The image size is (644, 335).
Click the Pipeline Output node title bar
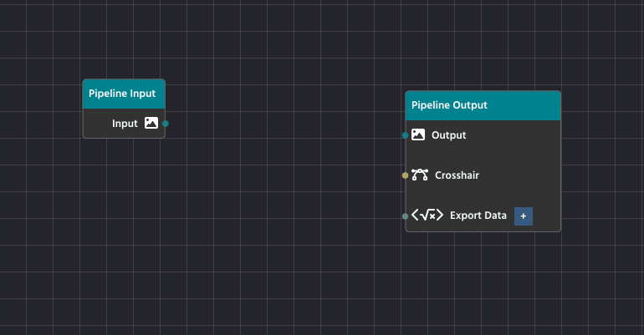[x=483, y=105]
